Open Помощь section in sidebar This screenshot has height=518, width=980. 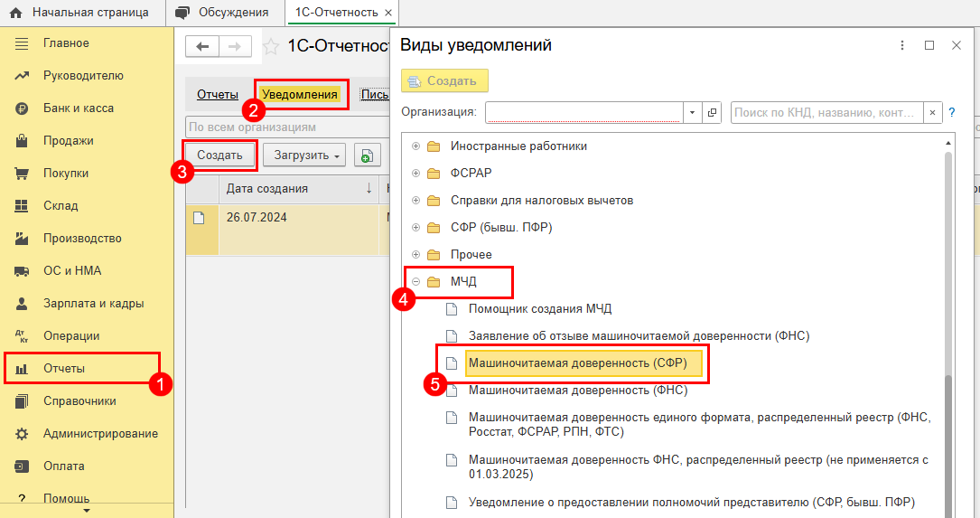[66, 498]
